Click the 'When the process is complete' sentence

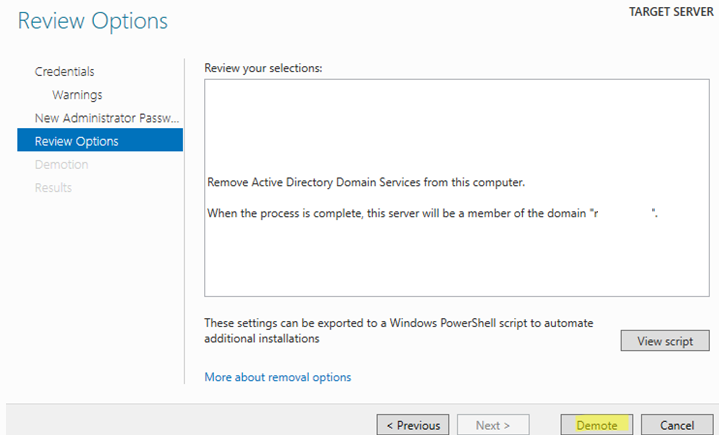432,213
